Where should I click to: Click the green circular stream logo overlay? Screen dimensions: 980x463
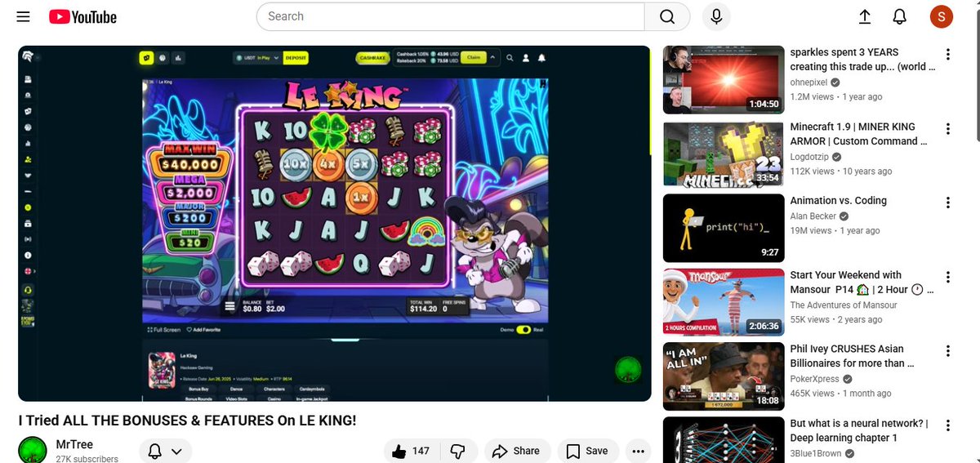(628, 369)
